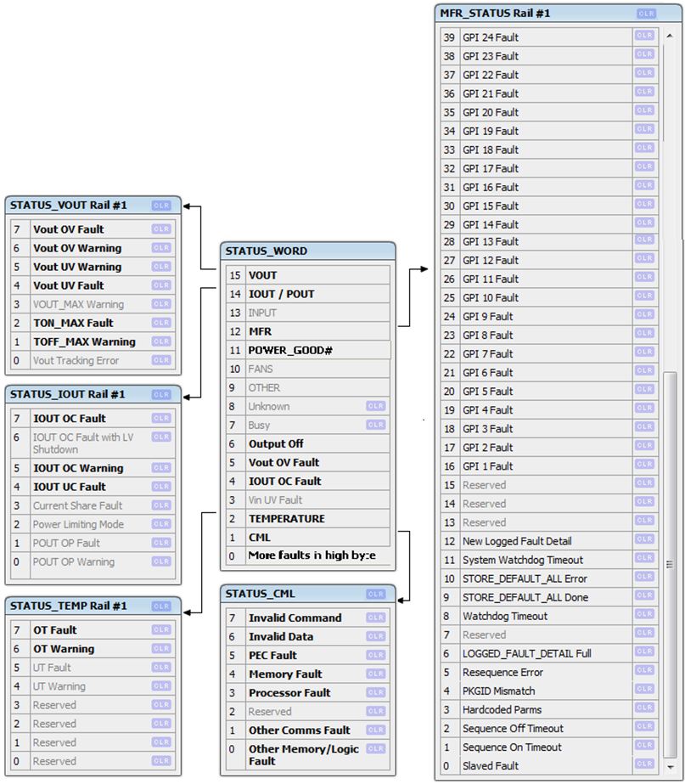
Task: Clear the Watchdog Timeout flag
Action: click(644, 616)
